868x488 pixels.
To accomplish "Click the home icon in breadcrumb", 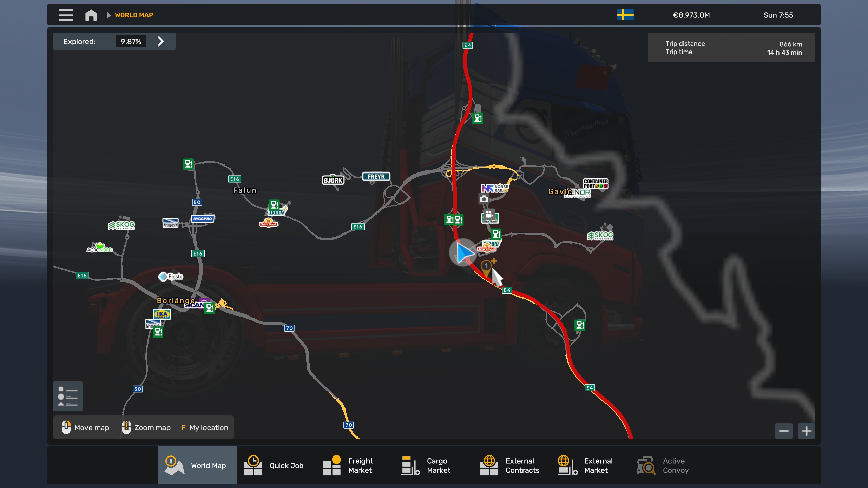I will tap(91, 15).
